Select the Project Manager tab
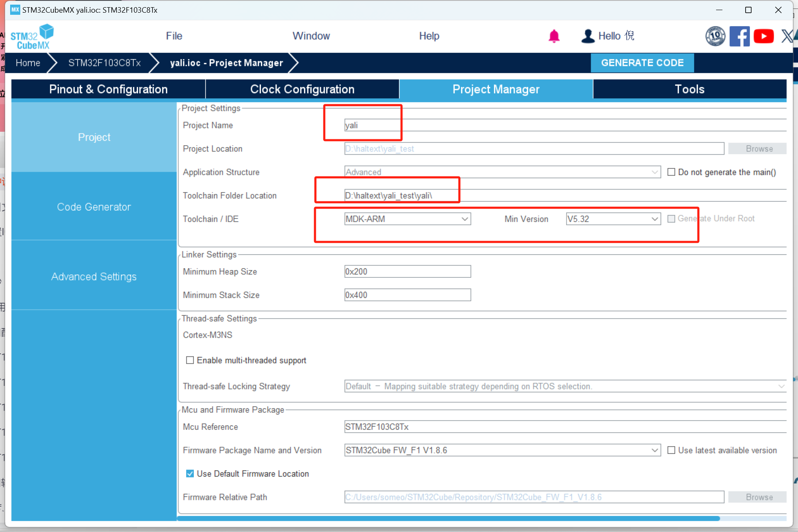 (496, 89)
